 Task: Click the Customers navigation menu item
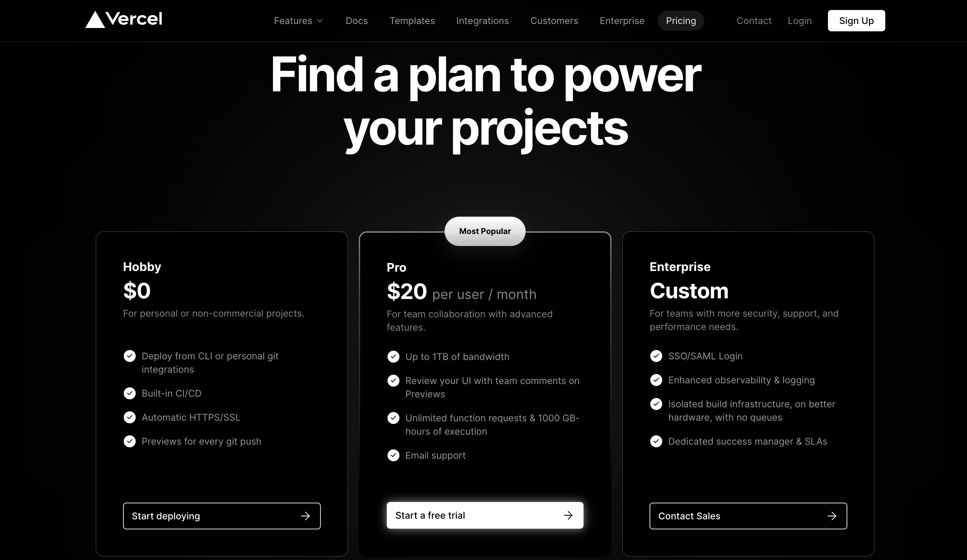(x=554, y=21)
